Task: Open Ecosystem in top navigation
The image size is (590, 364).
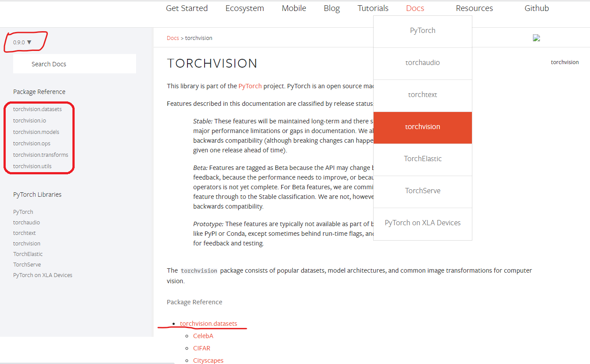Action: point(245,8)
